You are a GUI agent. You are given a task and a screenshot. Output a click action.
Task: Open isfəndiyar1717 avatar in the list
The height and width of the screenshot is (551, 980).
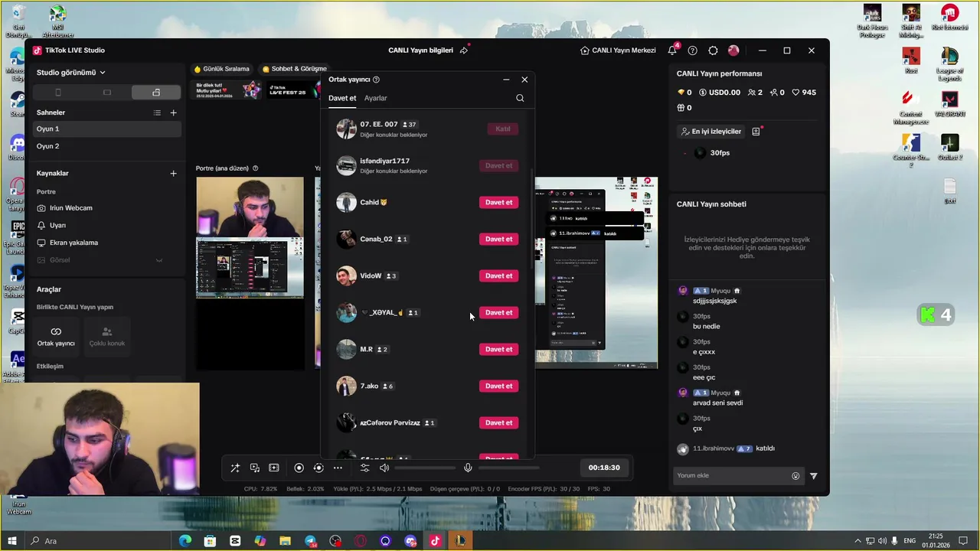coord(346,165)
